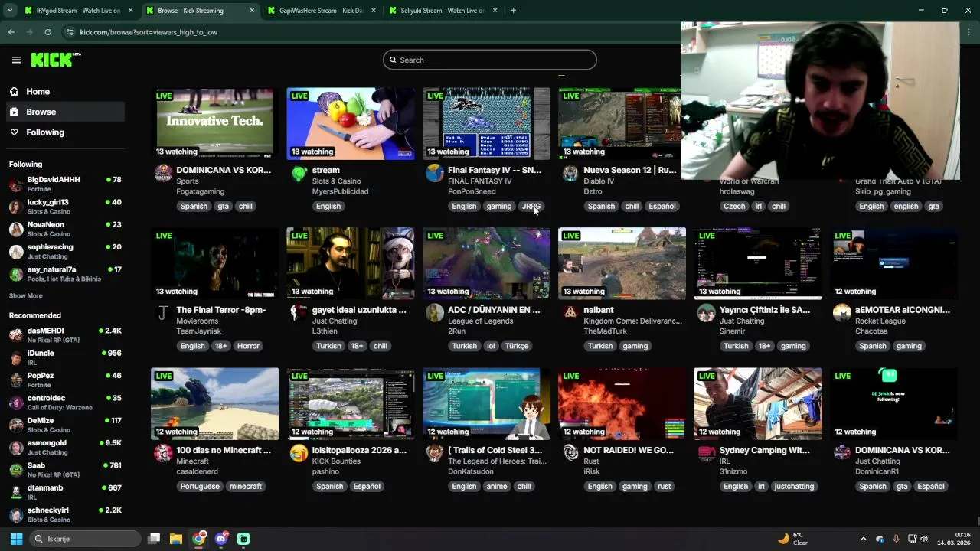Open 100 dias no Minecraft thumbnail
980x551 pixels.
[215, 404]
